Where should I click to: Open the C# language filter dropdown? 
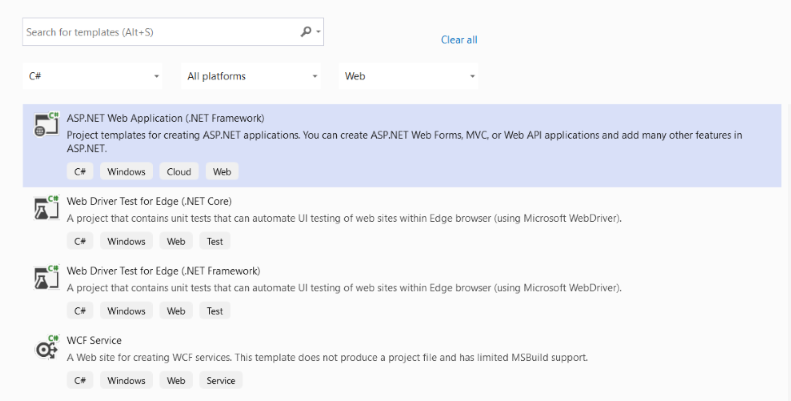tap(93, 76)
